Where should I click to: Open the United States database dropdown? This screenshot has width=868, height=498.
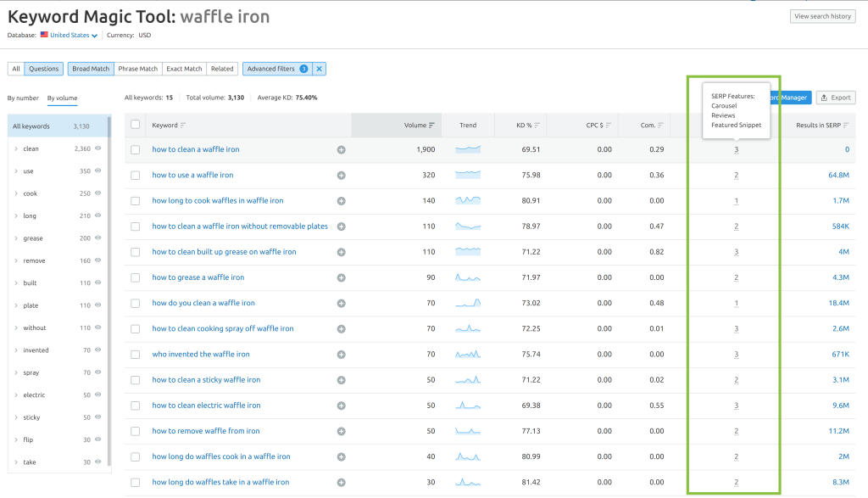[x=73, y=36]
